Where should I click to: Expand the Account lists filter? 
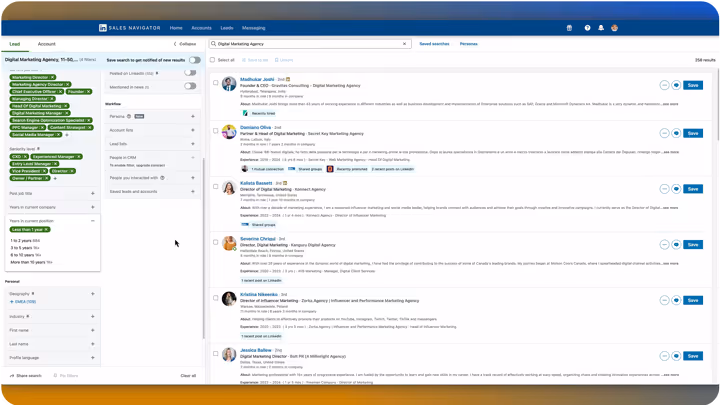pyautogui.click(x=193, y=130)
